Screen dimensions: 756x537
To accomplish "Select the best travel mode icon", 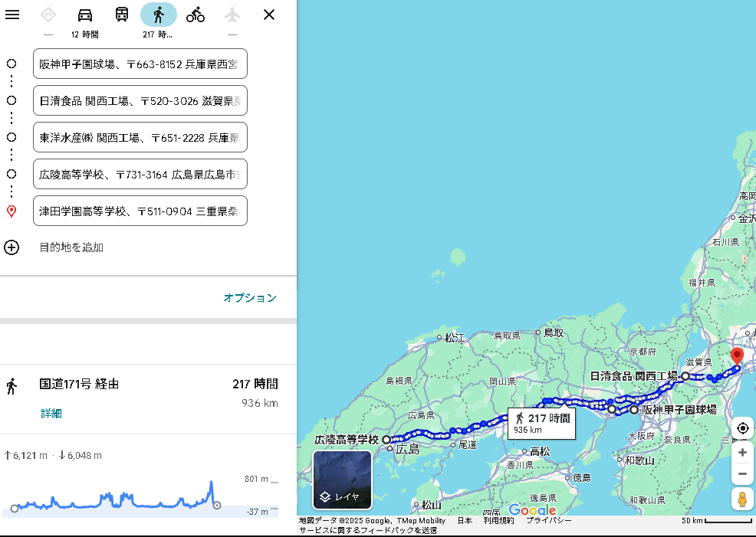I will 48,15.
